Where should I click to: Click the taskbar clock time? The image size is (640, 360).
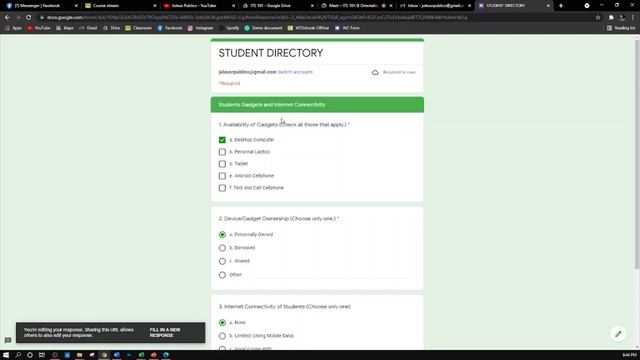click(x=630, y=355)
